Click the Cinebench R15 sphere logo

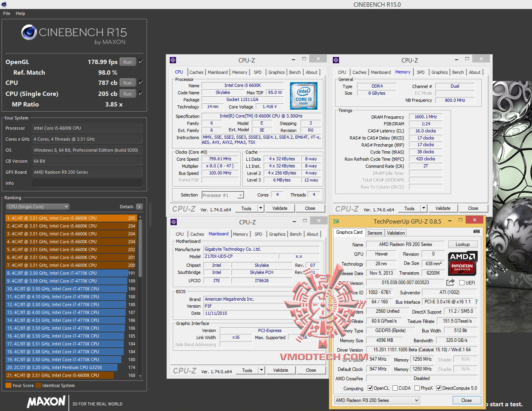(29, 33)
